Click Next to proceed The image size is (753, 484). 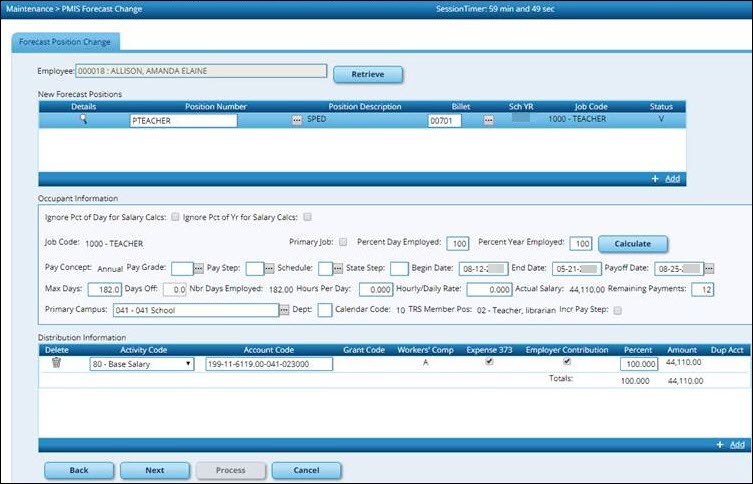tap(154, 469)
